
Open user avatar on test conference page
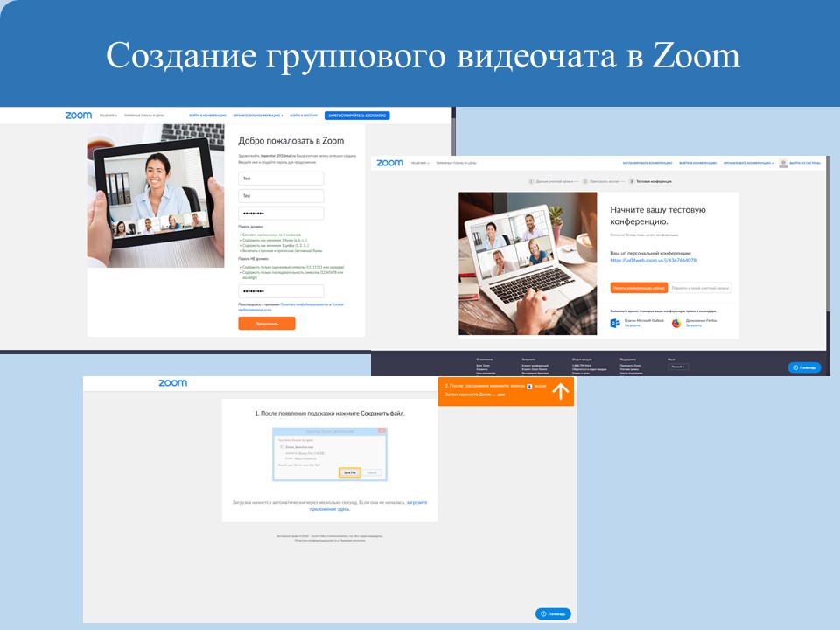tap(783, 163)
